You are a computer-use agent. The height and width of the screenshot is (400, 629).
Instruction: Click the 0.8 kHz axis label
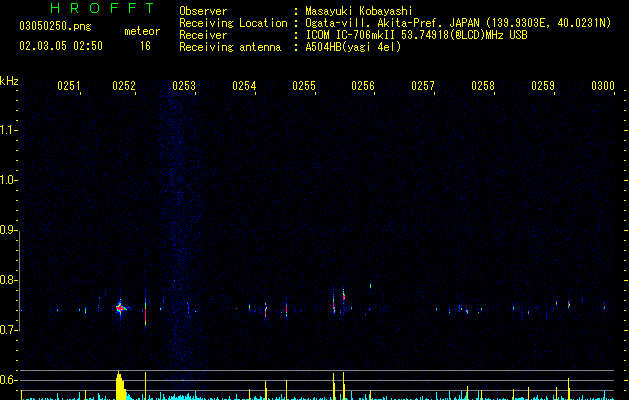[8, 280]
